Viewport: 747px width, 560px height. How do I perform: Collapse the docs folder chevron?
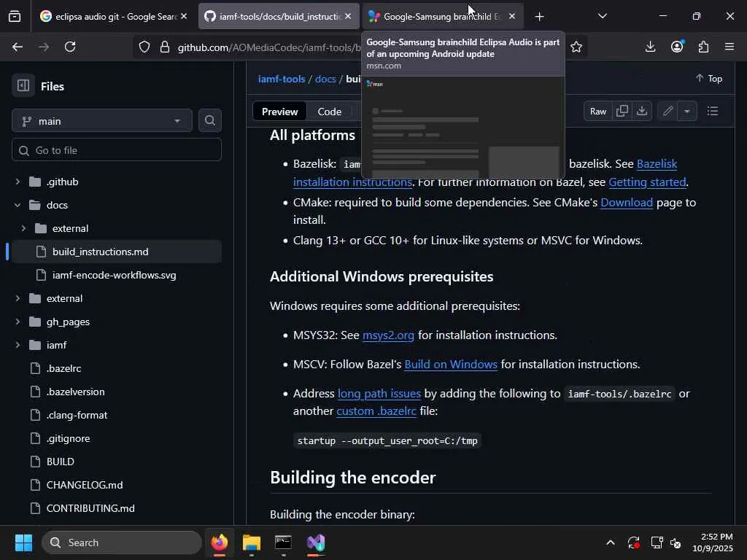(18, 205)
